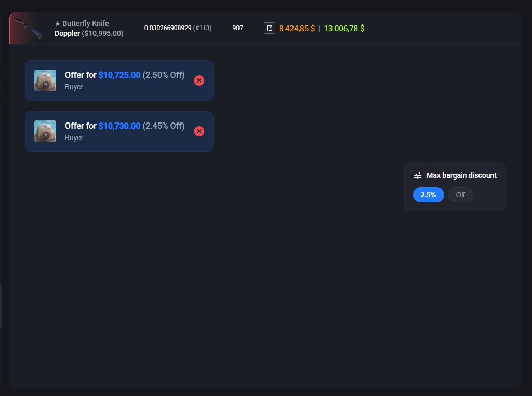Click the Butterfly Knife item thumbnail
Viewport: 532px width, 396px height.
[29, 28]
